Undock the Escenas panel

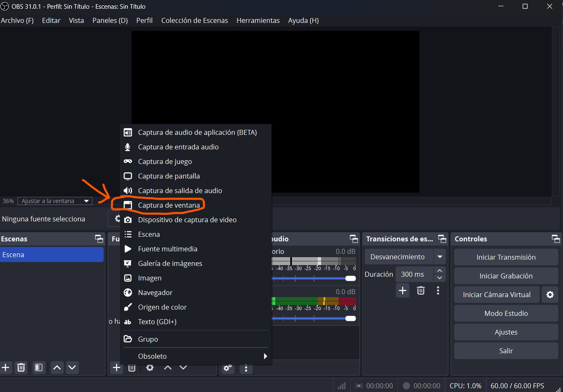point(99,239)
